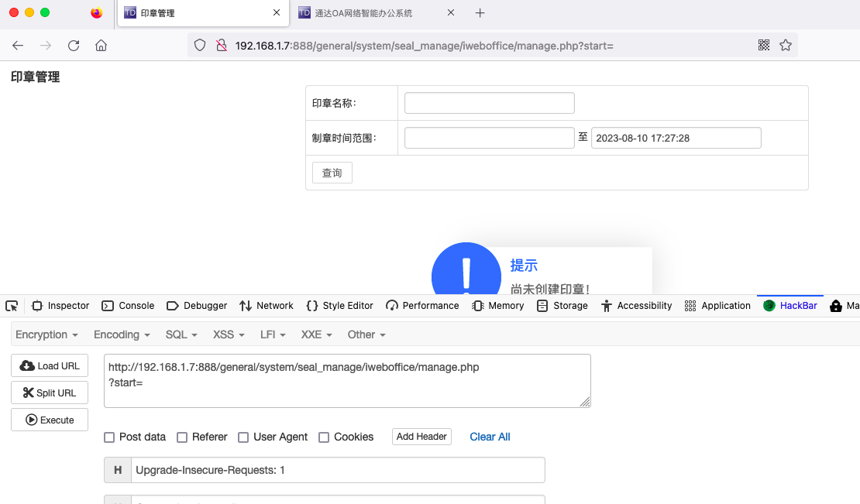Open the SQL dropdown menu
The image size is (860, 504).
click(181, 334)
